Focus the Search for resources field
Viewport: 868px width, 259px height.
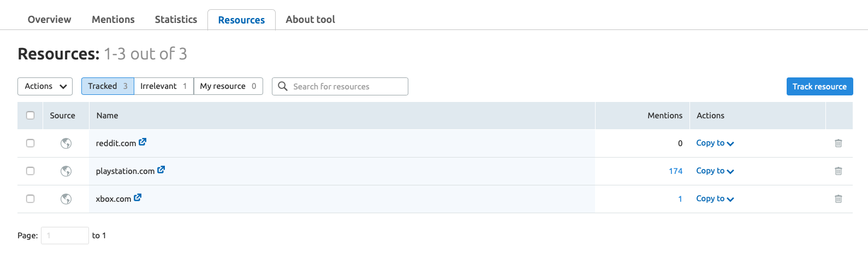[x=340, y=86]
